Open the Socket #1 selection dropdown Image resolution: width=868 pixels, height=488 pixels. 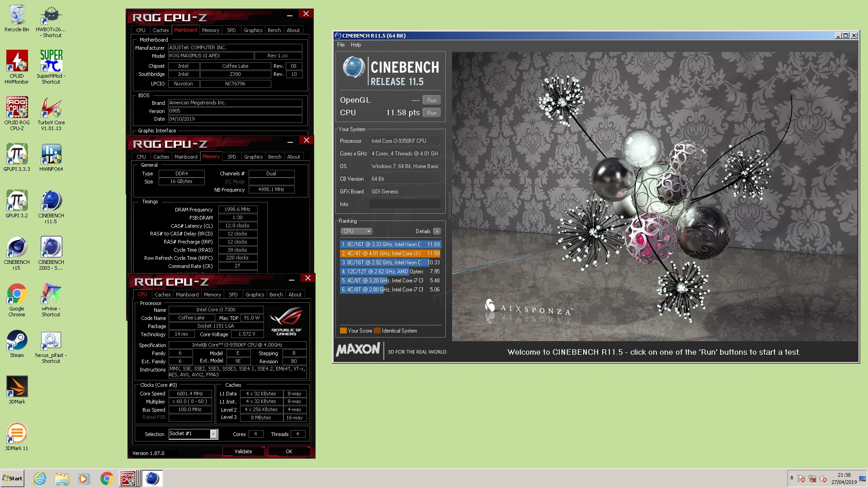click(x=214, y=434)
